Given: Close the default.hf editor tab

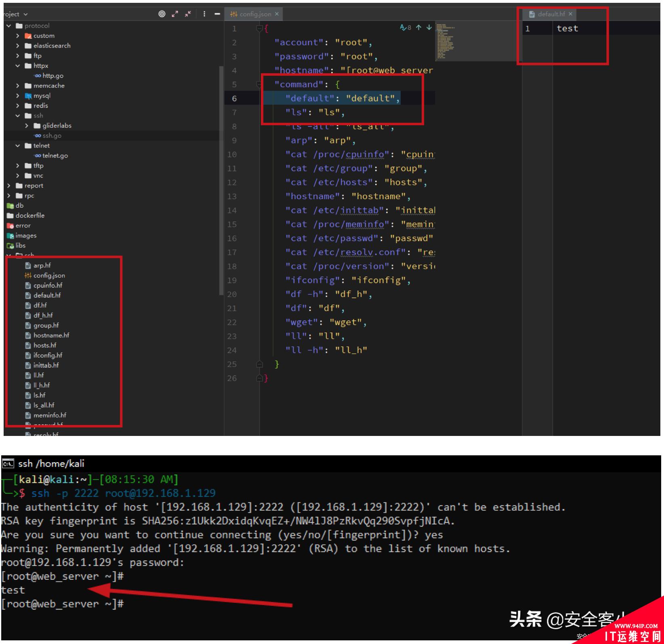Looking at the screenshot, I should coord(570,14).
